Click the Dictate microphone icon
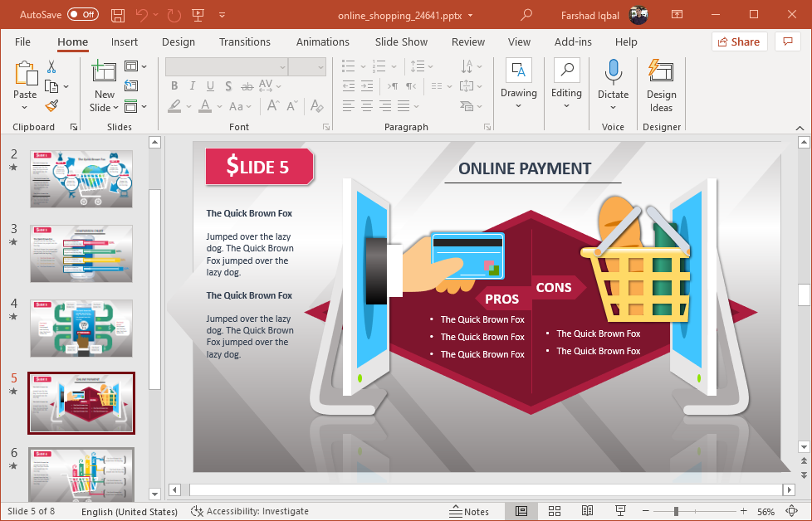The image size is (812, 521). point(613,73)
